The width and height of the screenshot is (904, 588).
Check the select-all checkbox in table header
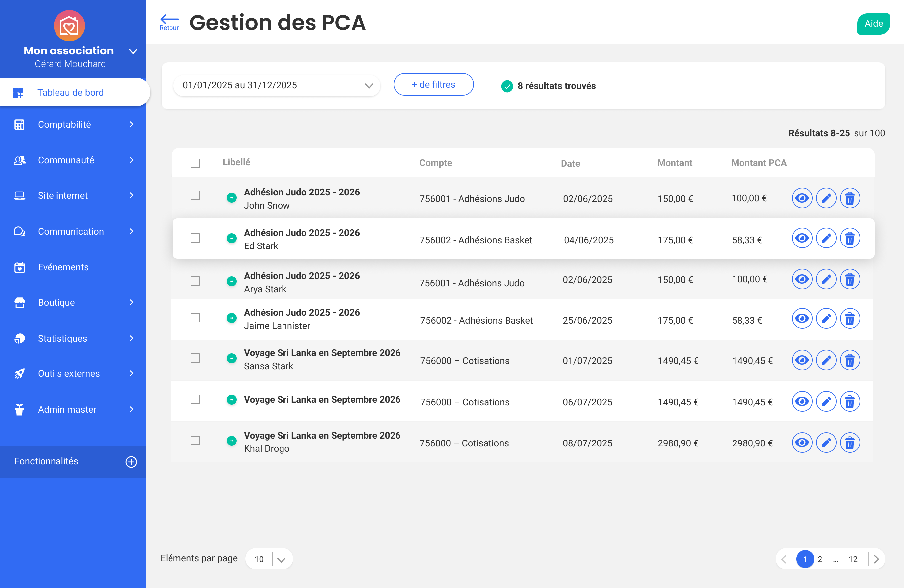point(195,163)
